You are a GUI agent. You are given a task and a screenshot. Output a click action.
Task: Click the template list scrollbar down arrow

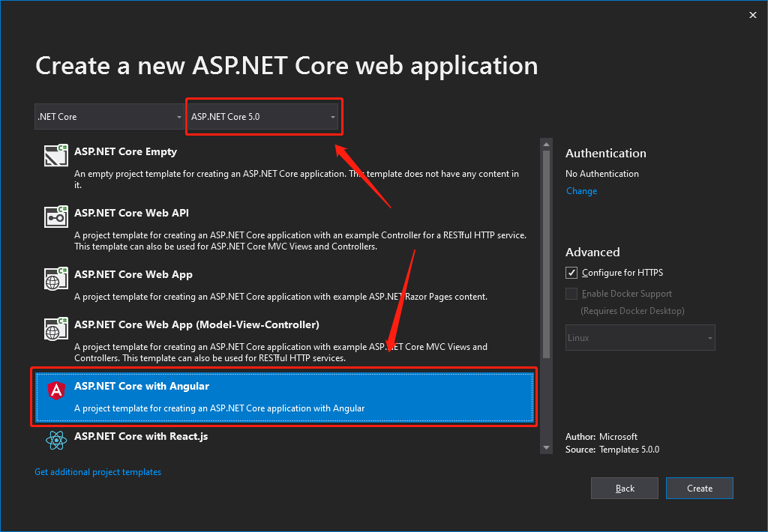[547, 447]
